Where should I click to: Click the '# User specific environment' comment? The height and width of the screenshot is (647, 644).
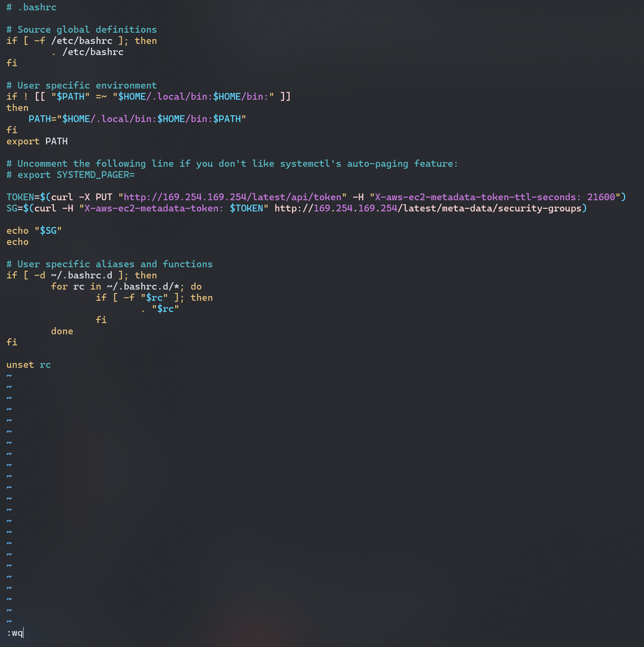pos(82,85)
